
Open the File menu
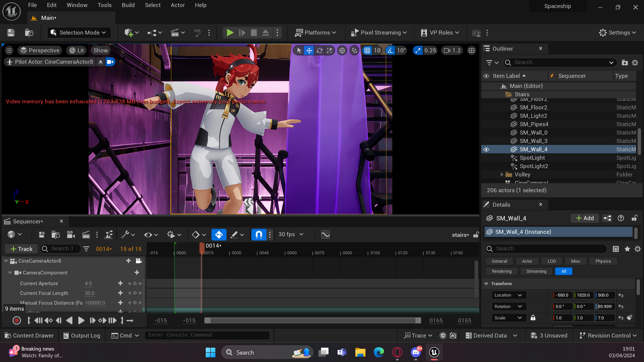[x=33, y=5]
